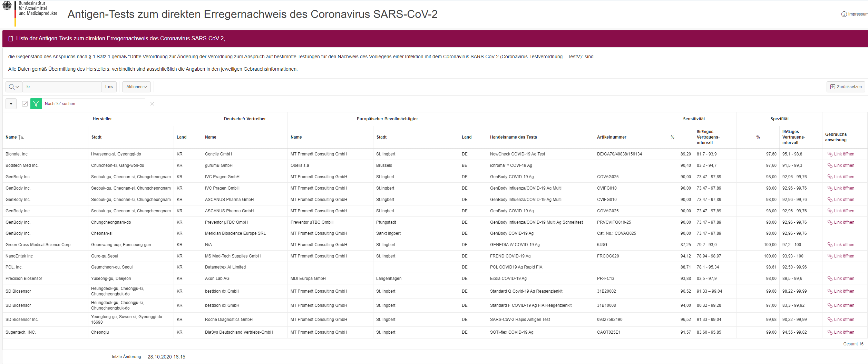
Task: Open the search column selector magnifier dropdown
Action: [x=14, y=87]
